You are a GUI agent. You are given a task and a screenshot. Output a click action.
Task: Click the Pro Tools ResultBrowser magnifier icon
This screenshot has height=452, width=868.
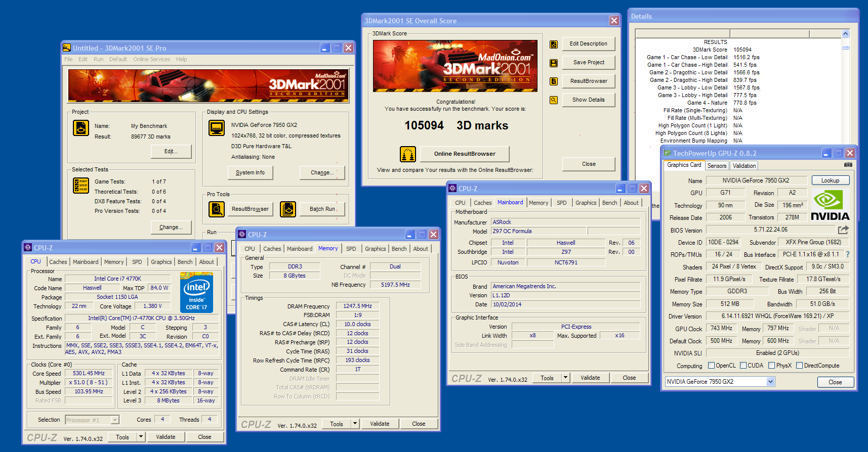point(217,209)
